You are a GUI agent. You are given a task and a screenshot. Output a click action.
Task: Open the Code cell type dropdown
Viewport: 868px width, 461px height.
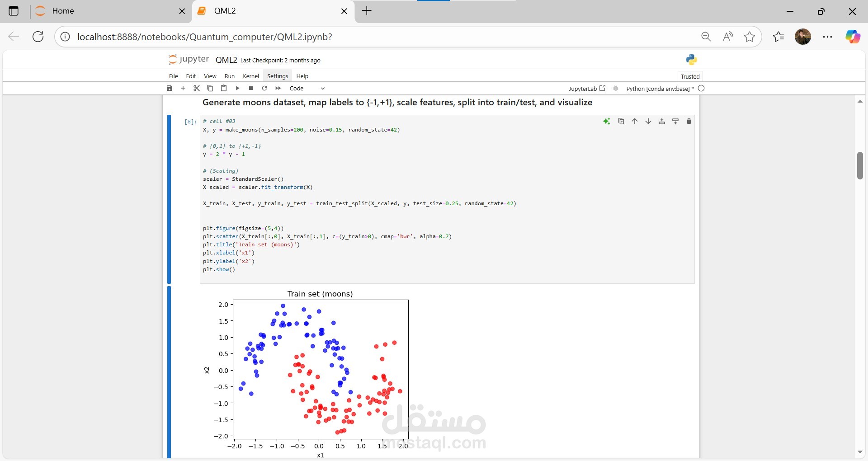click(x=307, y=88)
